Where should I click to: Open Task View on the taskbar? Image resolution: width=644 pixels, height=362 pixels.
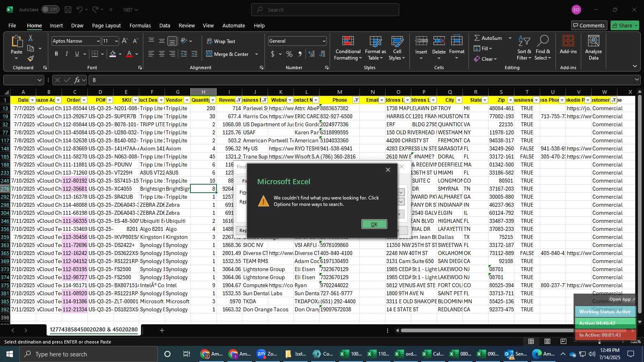point(187,354)
